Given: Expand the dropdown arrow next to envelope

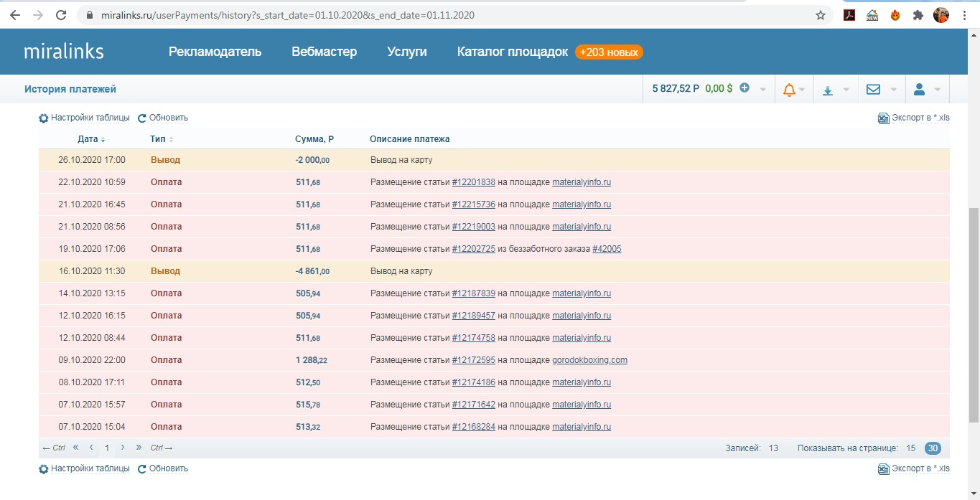Looking at the screenshot, I should pos(893,90).
